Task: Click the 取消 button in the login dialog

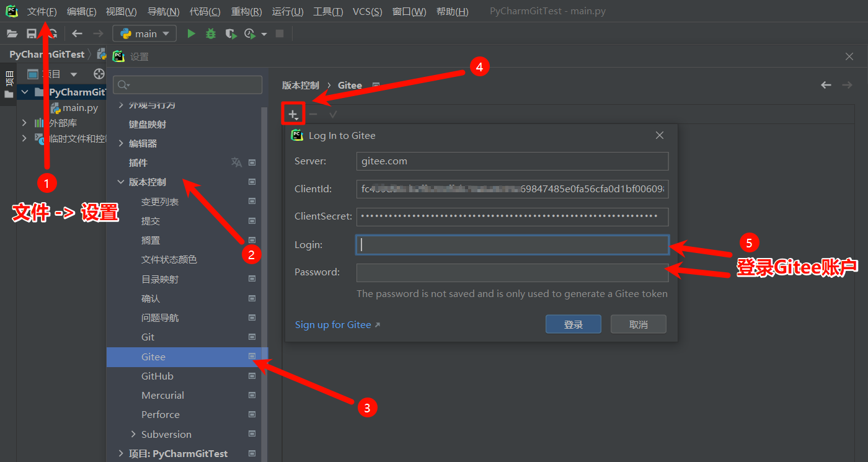Action: (x=639, y=324)
